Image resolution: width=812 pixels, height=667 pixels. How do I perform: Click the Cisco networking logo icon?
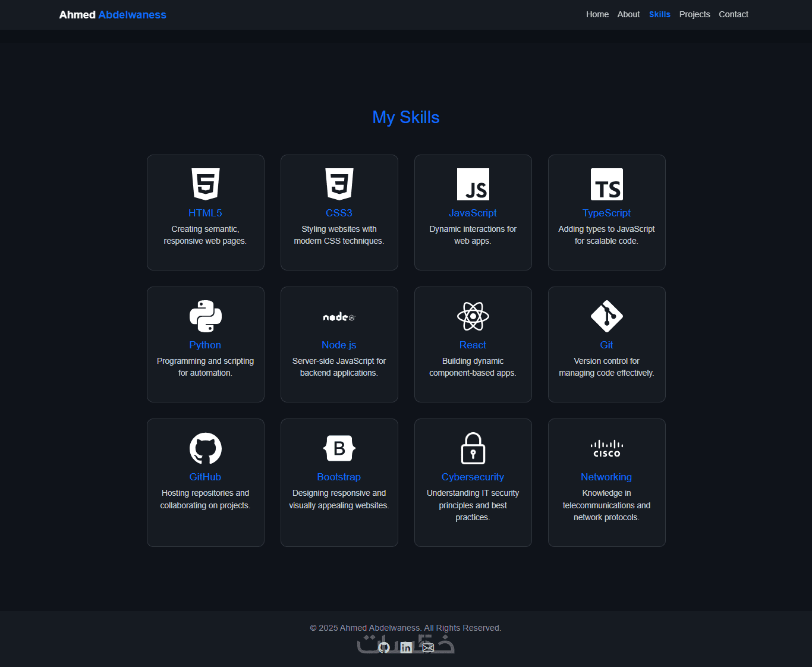pos(607,449)
